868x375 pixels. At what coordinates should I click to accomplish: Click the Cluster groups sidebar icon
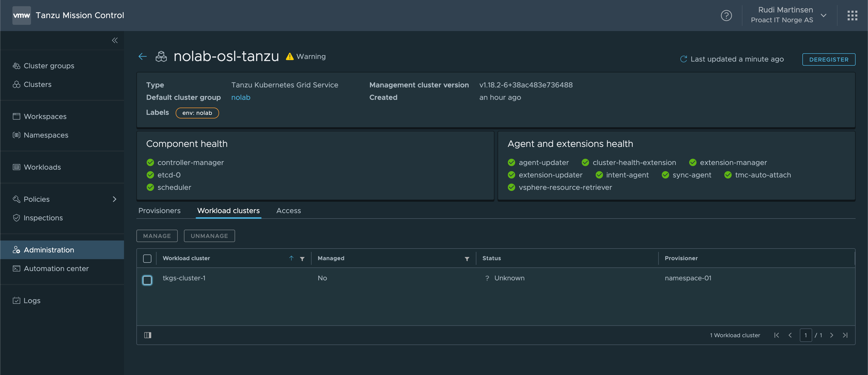(x=17, y=66)
